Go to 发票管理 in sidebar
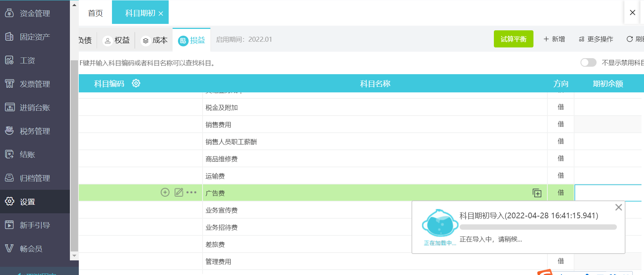 (x=35, y=84)
